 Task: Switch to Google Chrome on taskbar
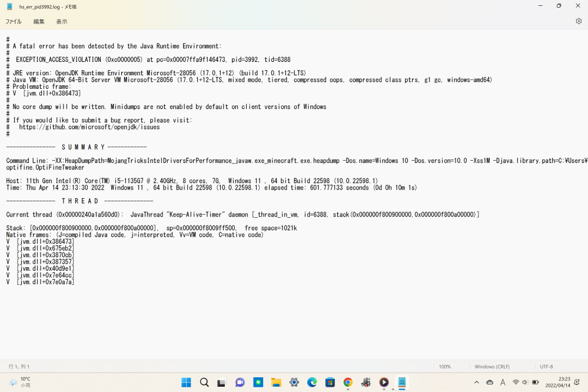pos(348,382)
